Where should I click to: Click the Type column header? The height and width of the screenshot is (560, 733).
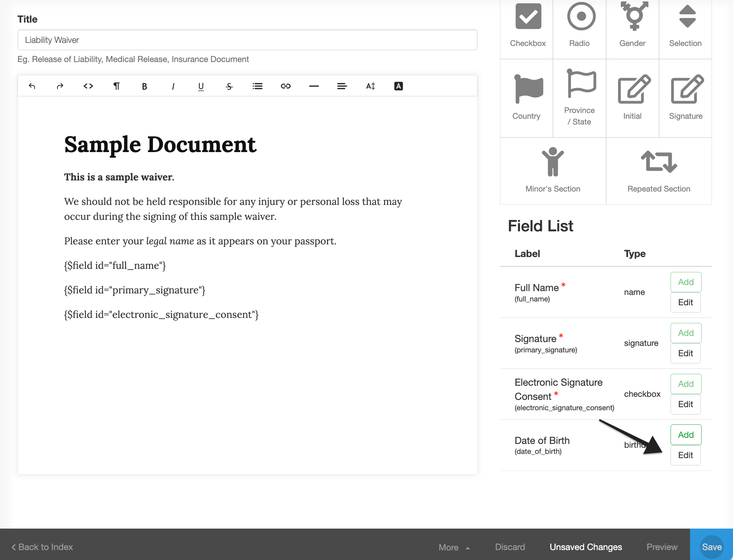pos(635,254)
